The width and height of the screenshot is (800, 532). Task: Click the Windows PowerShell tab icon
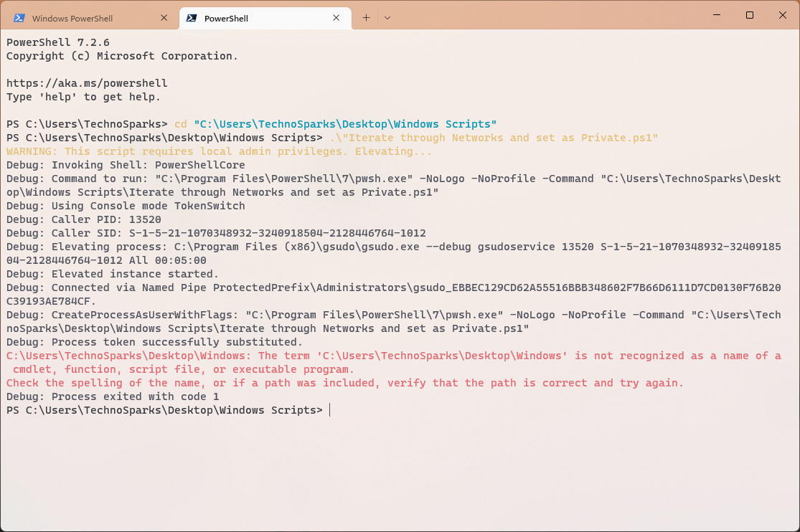pos(19,18)
